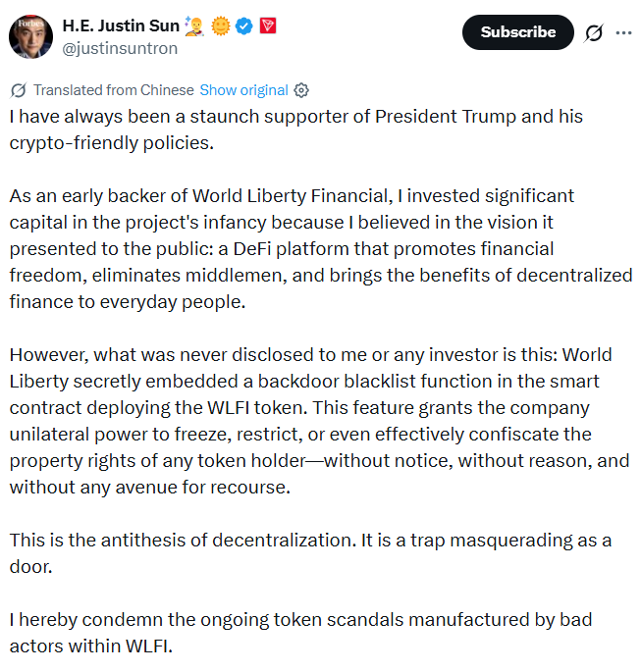641x672 pixels.
Task: Click the word 'crypto-friendly policies' line
Action: click(x=111, y=142)
